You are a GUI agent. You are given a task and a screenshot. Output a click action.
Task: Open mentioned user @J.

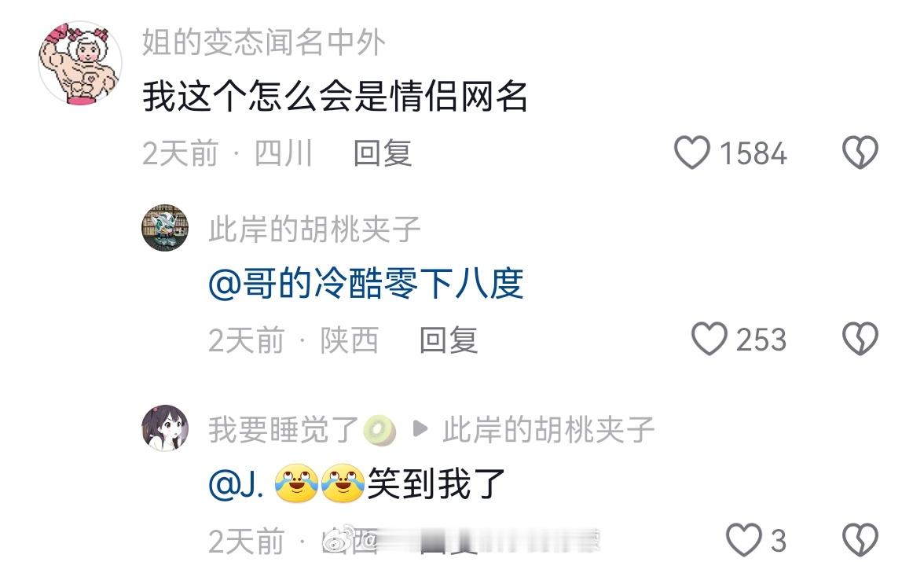[x=236, y=485]
